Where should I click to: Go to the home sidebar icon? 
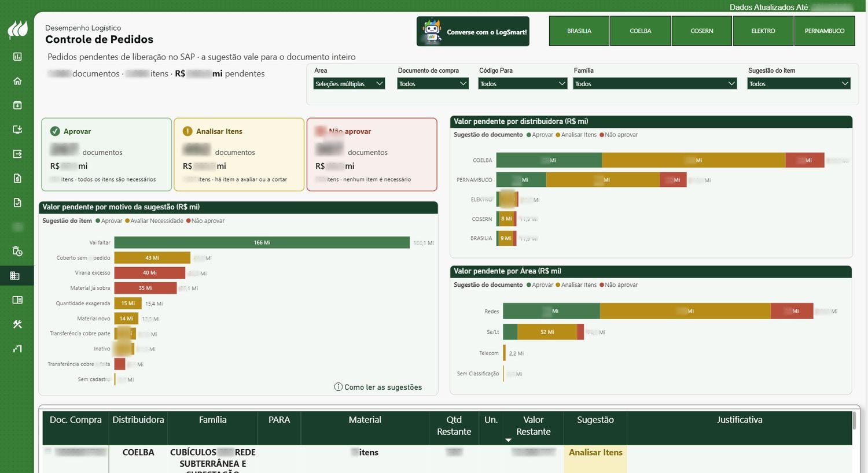click(x=17, y=81)
